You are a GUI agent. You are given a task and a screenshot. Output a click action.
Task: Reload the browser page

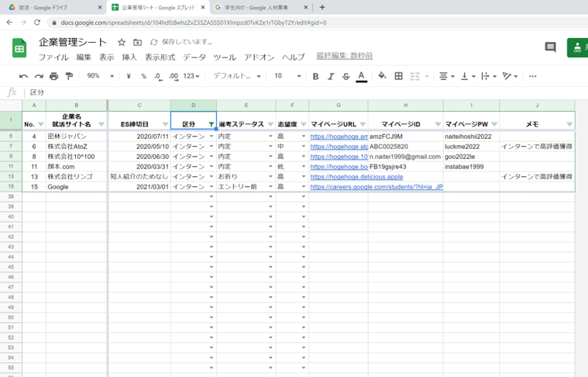point(36,22)
